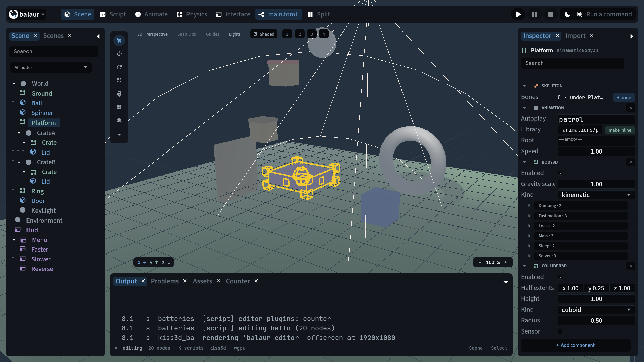
Task: Open the balaur application menu
Action: [x=27, y=14]
